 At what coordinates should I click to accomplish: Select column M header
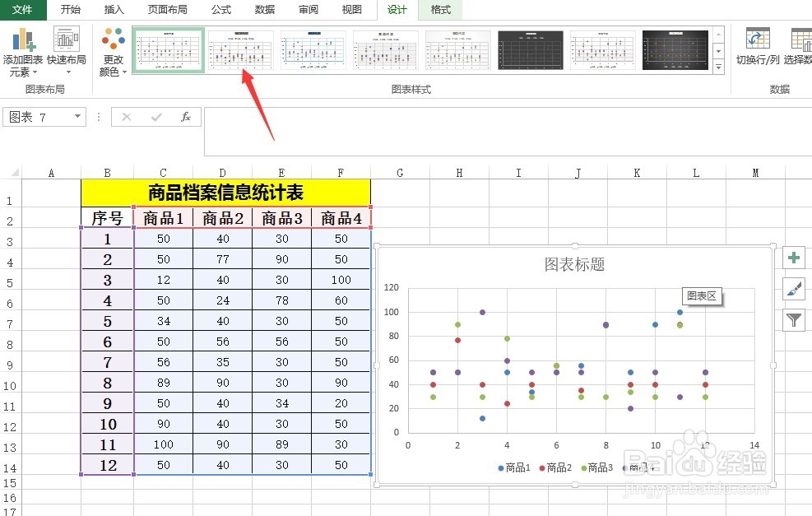(755, 173)
